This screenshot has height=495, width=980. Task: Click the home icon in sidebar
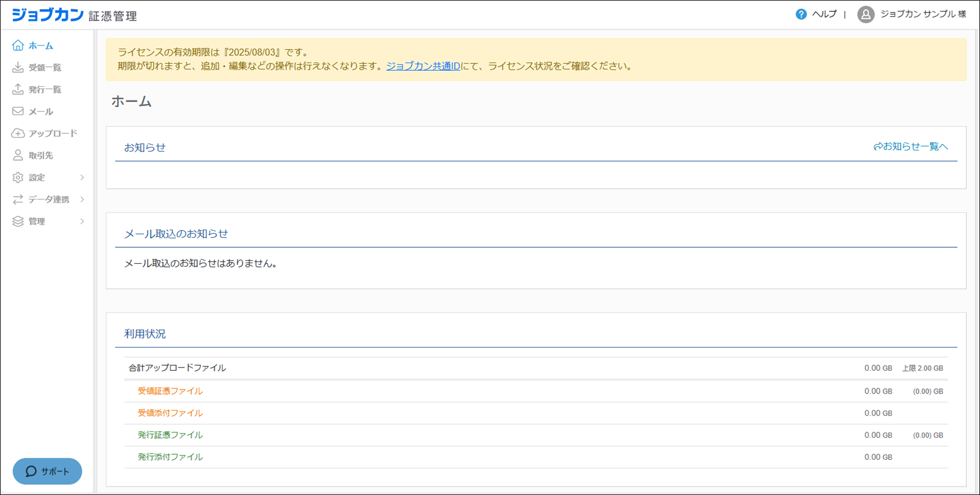18,45
